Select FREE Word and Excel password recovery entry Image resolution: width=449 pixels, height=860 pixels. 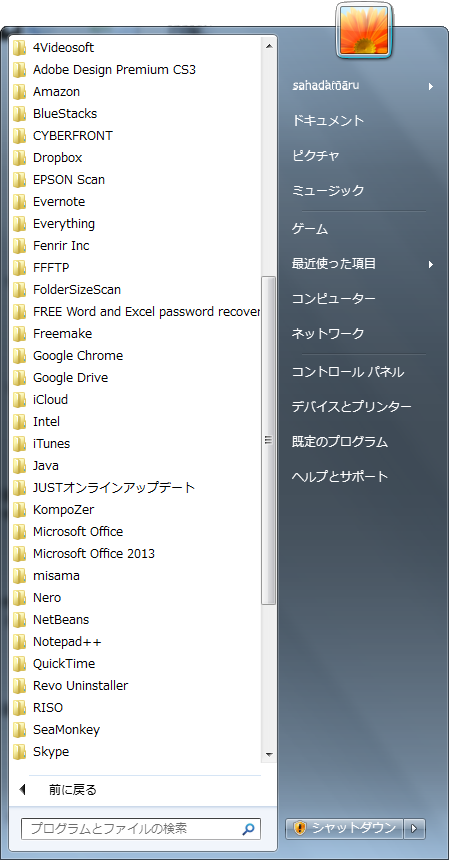[137, 312]
